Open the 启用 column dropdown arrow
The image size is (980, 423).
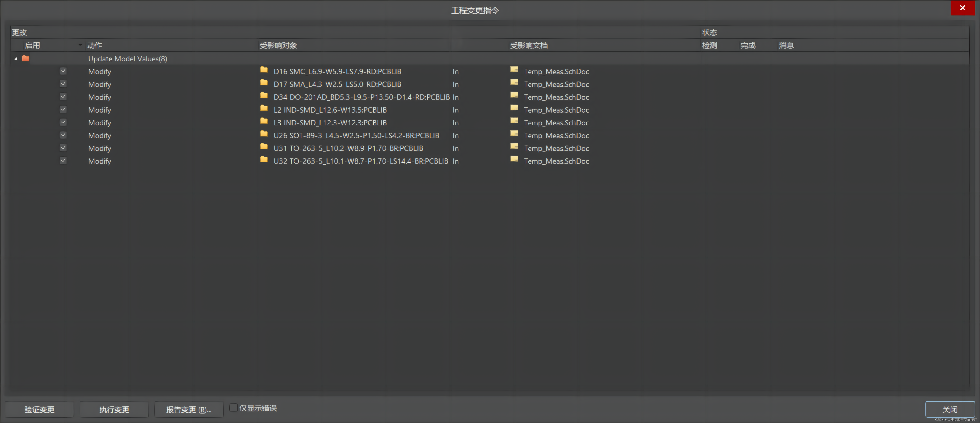[x=80, y=45]
